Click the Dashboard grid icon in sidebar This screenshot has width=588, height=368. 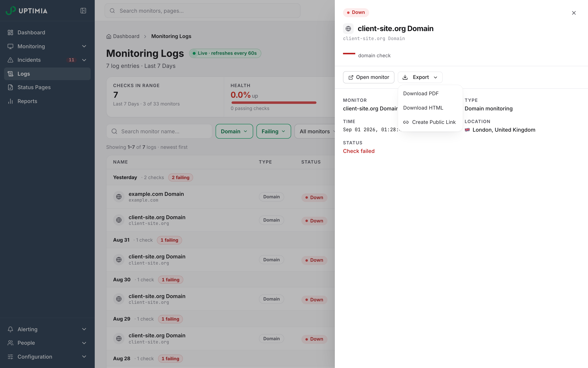10,32
